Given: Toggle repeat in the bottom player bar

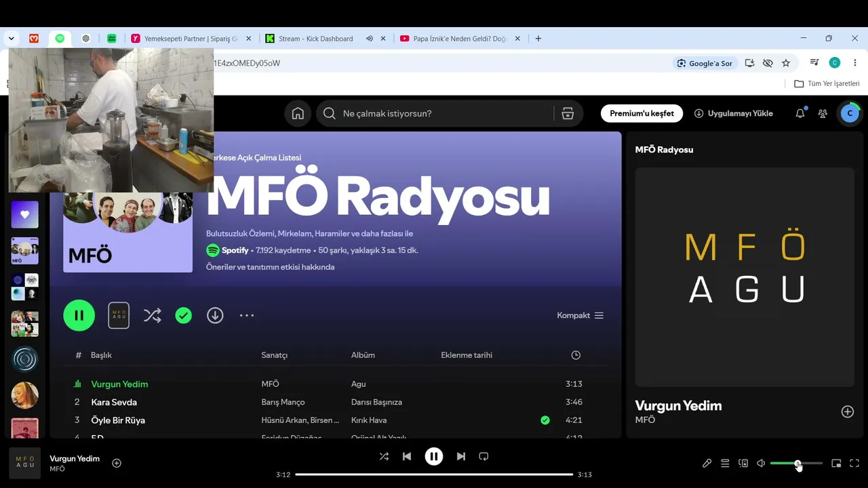Looking at the screenshot, I should 484,456.
